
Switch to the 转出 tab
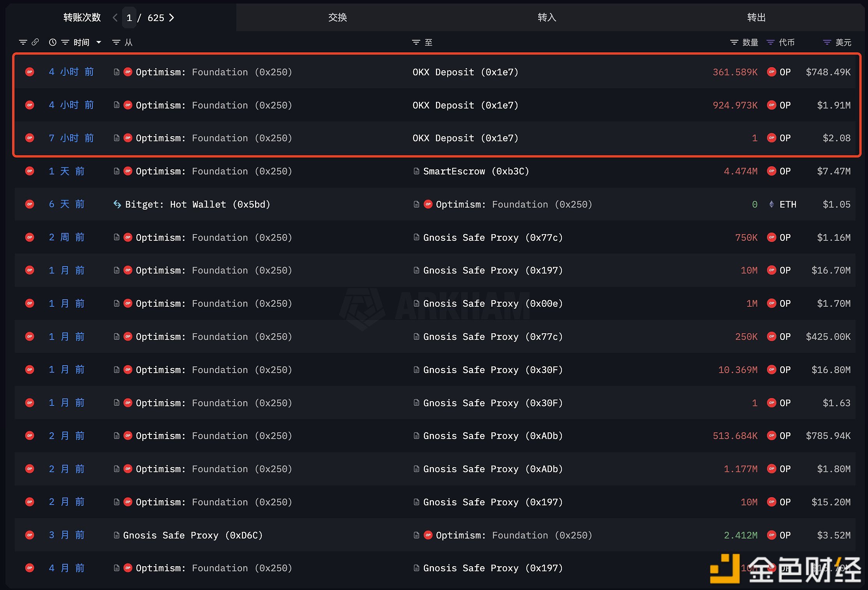pos(756,18)
